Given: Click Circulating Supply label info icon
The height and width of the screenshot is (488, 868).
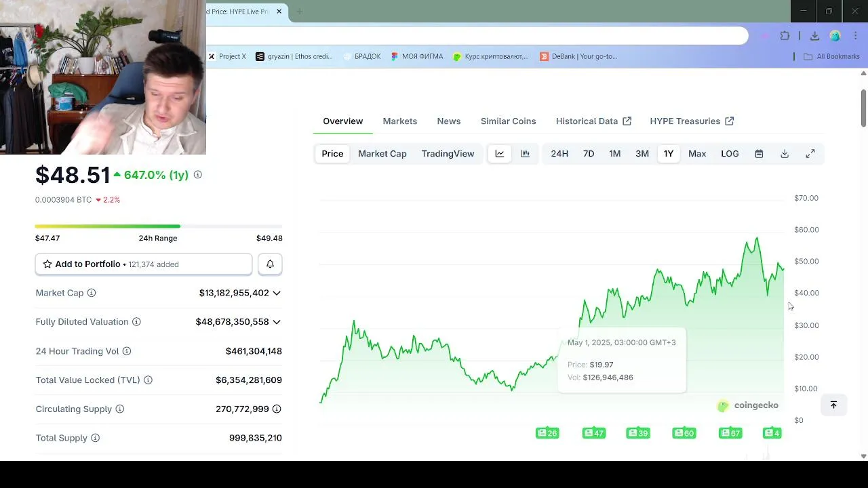Looking at the screenshot, I should point(120,409).
